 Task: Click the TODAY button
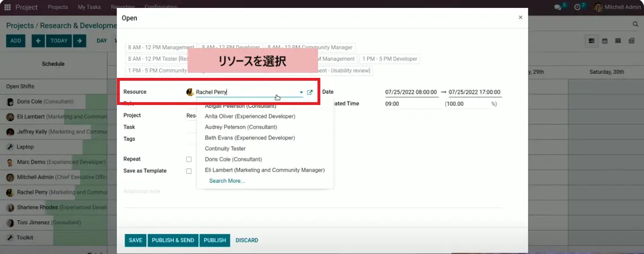coord(59,41)
